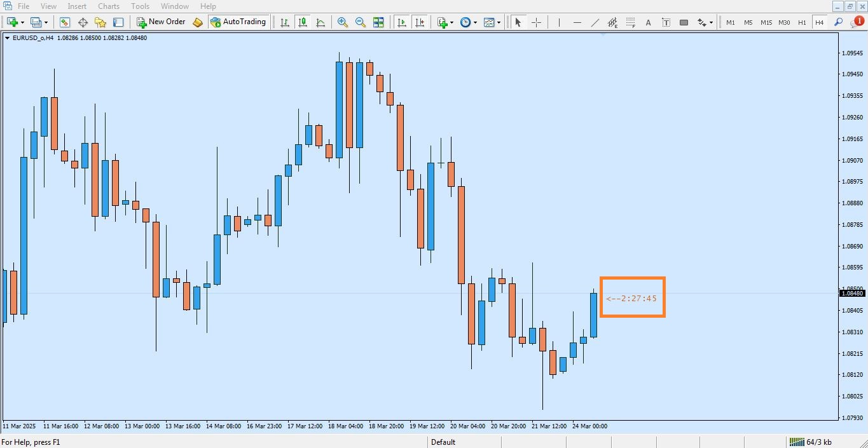
Task: Switch to the M15 timeframe
Action: tap(766, 22)
